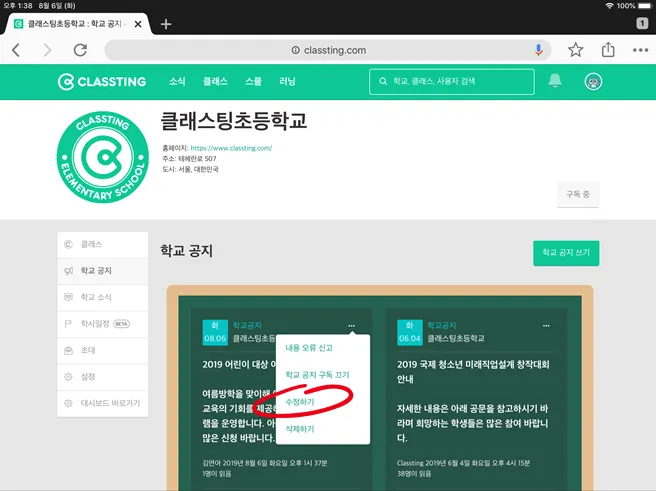Open notifications with the bell icon
656x491 pixels.
(x=555, y=80)
